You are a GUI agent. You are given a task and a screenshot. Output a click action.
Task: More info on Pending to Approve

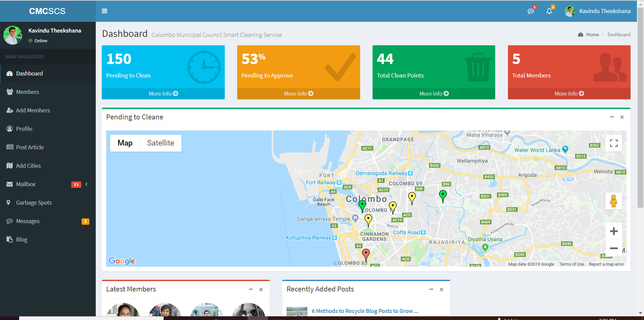(299, 94)
